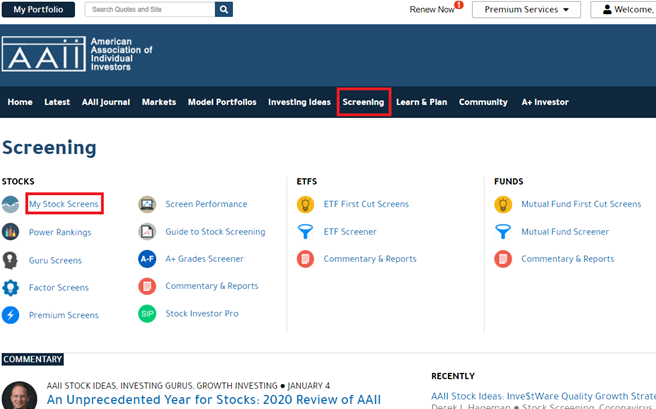
Task: Click the My Portfolio button
Action: (38, 9)
